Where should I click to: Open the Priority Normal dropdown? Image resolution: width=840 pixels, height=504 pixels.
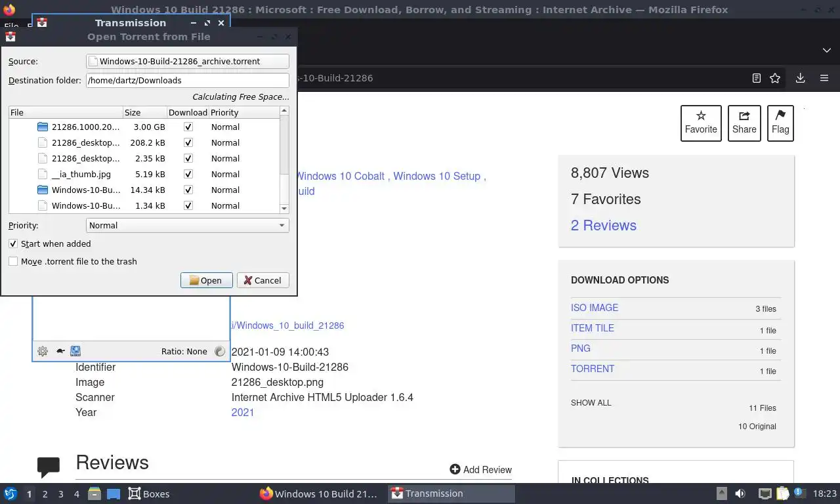(x=188, y=225)
